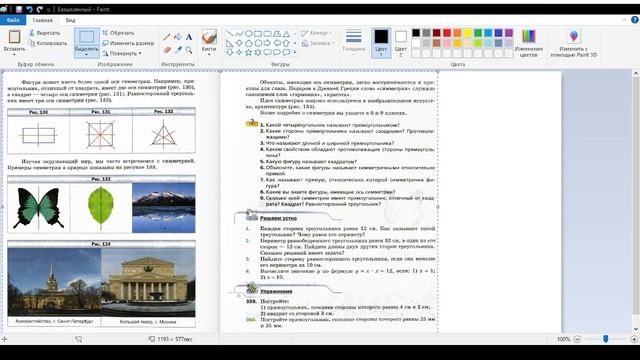
Task: Choose the Up arrow shape
Action: pos(286,43)
